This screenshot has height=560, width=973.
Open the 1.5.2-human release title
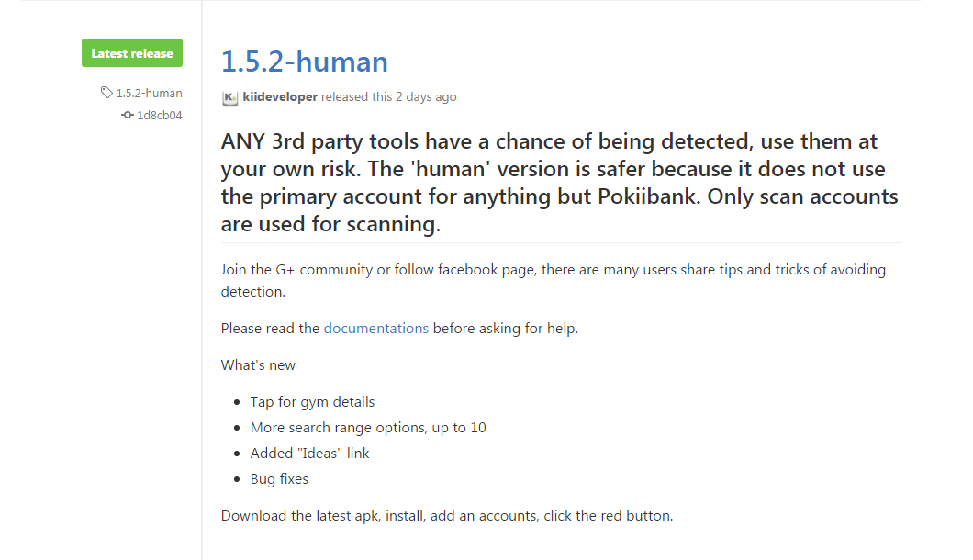(x=305, y=62)
